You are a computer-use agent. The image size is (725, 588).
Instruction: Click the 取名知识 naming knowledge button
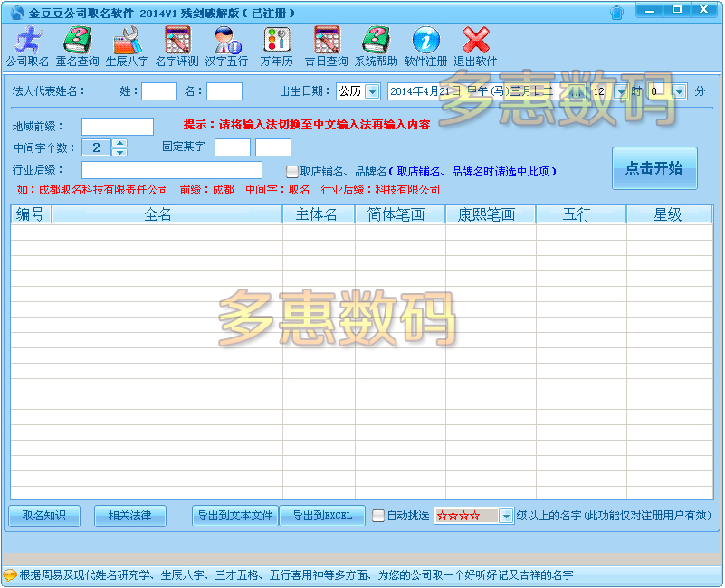(x=44, y=516)
